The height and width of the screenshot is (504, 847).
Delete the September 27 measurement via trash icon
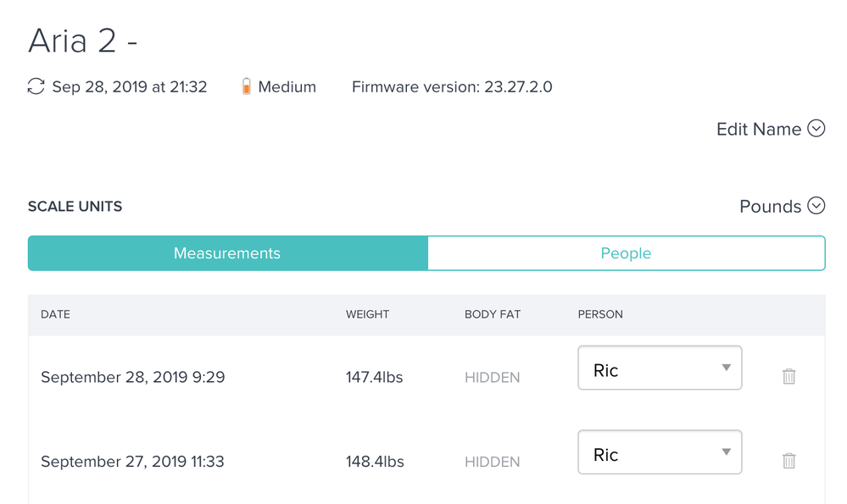coord(788,461)
